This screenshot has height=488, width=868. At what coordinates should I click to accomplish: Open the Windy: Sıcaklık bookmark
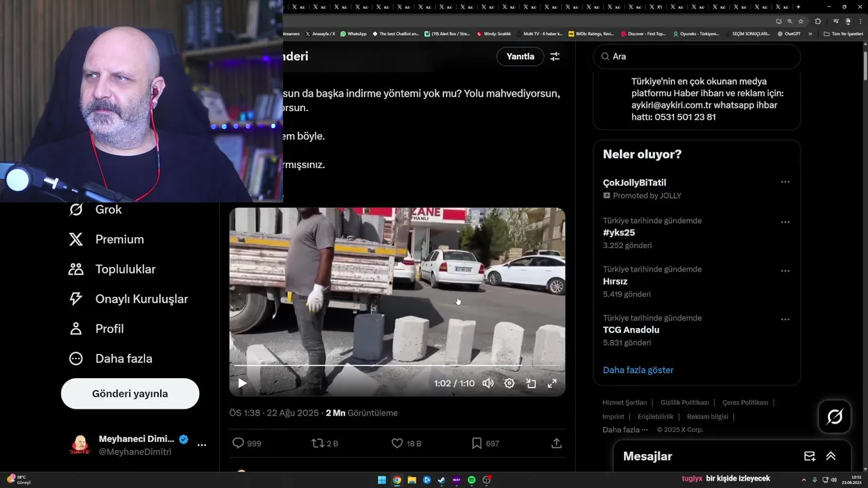(x=494, y=34)
